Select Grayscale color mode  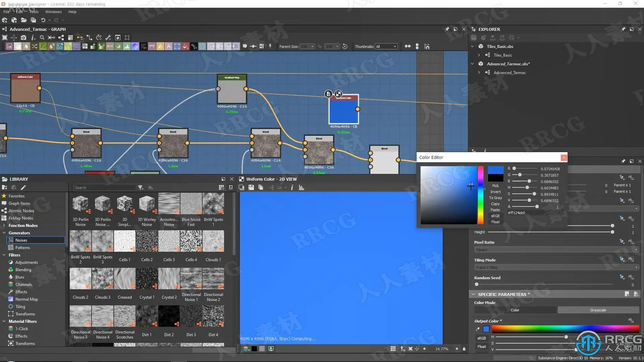point(598,310)
